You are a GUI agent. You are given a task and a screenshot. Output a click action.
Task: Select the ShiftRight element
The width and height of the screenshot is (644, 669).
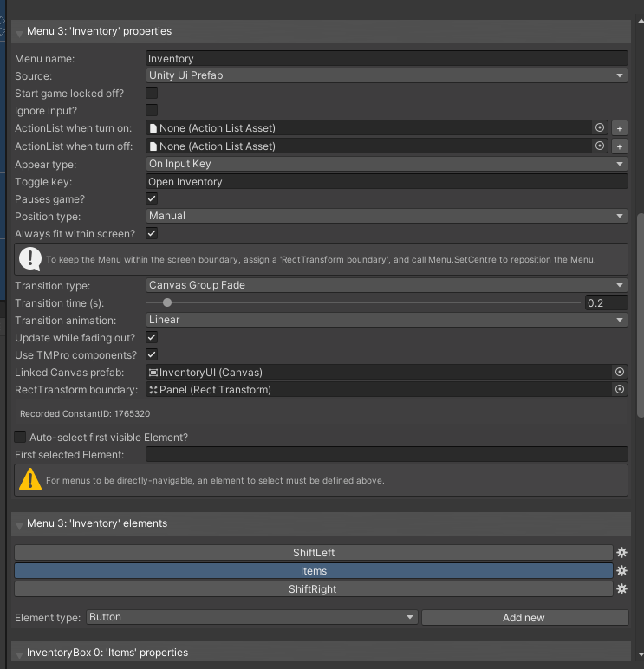pyautogui.click(x=314, y=589)
